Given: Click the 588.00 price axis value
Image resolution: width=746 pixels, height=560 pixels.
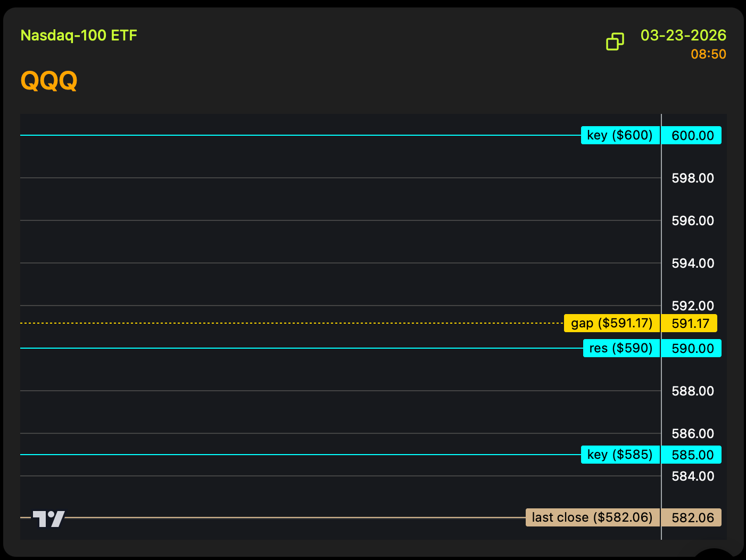Looking at the screenshot, I should [x=693, y=391].
